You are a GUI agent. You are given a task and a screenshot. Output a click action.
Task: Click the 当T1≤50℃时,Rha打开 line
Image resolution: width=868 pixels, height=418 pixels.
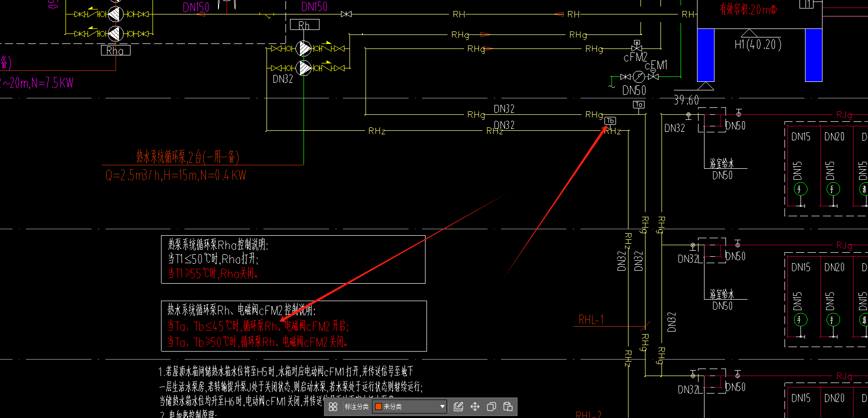tap(212, 259)
